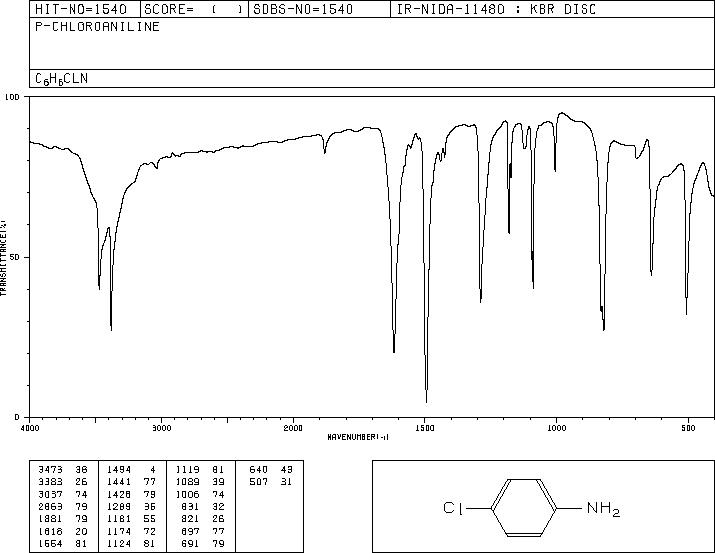The height and width of the screenshot is (553, 715).
Task: Click transmittance value 31 beside 507
Action: click(x=286, y=481)
